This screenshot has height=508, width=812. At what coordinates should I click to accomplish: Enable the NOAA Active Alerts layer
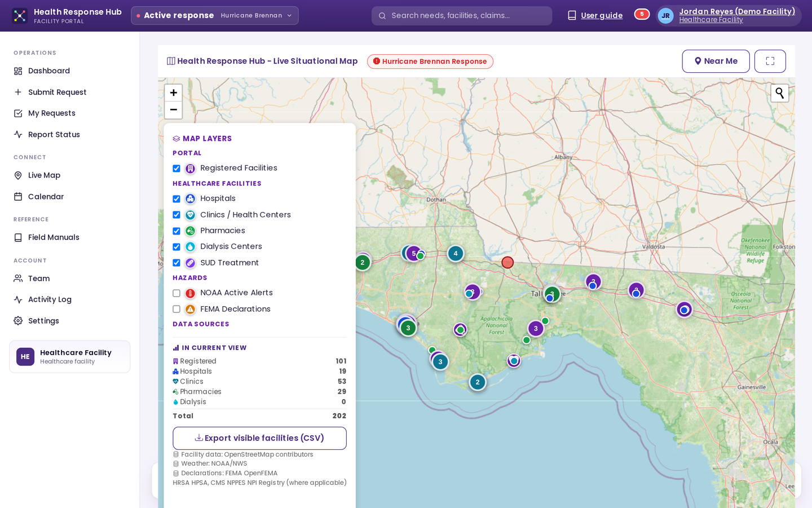[x=176, y=293]
